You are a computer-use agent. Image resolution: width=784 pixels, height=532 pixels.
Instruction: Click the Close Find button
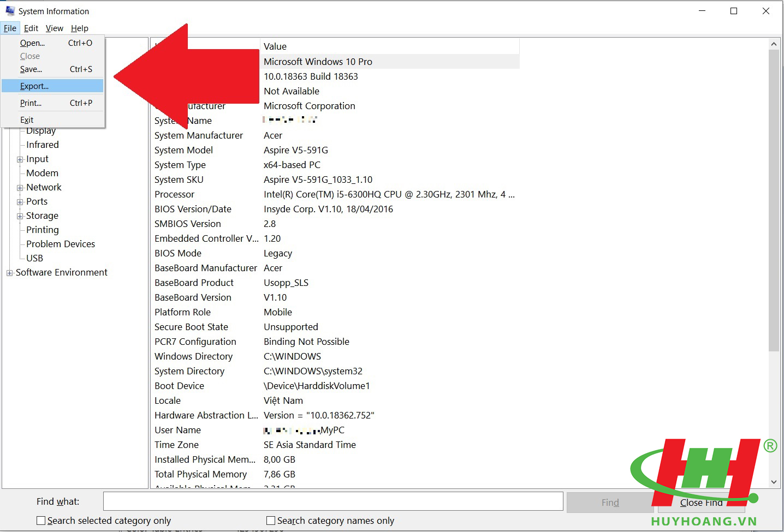[701, 503]
